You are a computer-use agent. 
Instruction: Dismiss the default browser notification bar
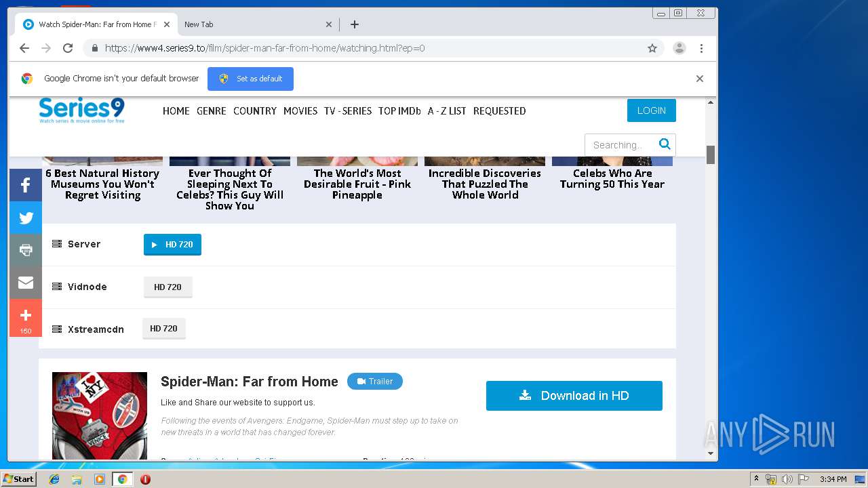click(x=700, y=79)
